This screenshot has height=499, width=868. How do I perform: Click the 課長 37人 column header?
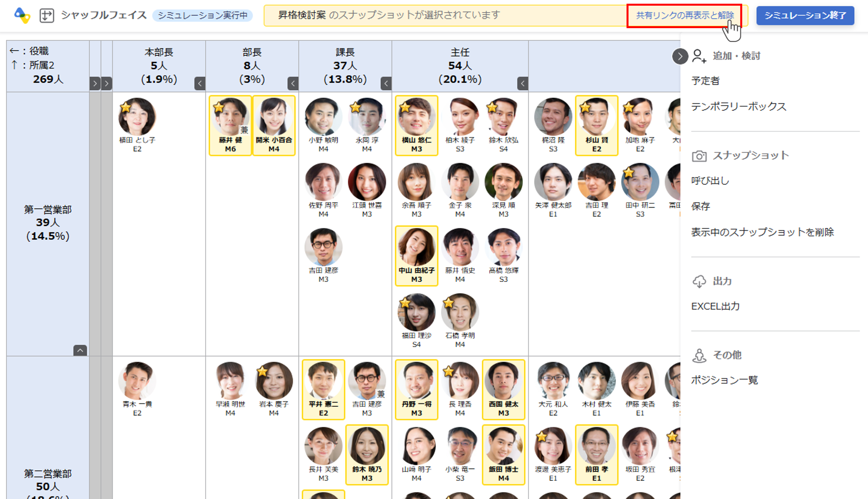click(345, 66)
